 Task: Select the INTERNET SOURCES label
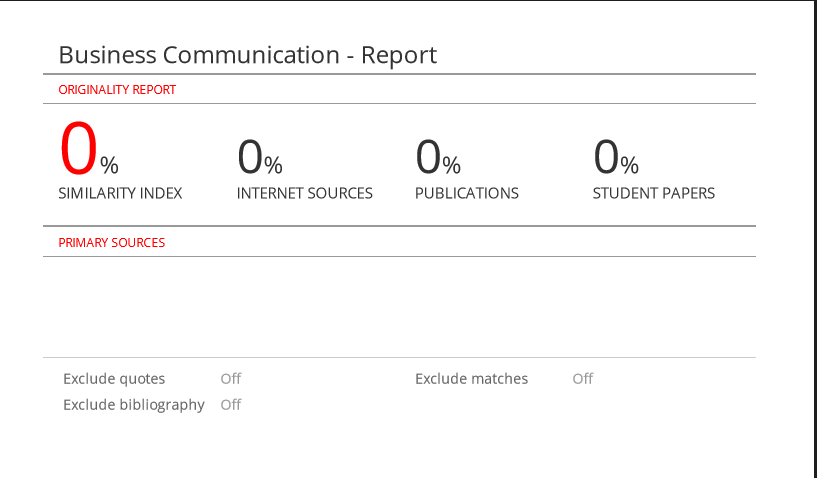tap(305, 193)
